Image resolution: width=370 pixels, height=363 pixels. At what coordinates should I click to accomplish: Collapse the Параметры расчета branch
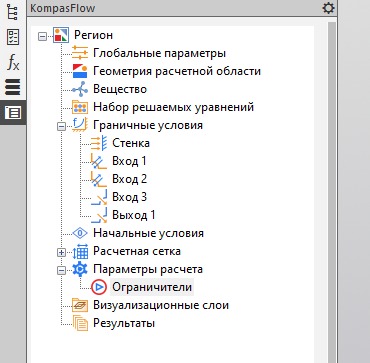61,270
